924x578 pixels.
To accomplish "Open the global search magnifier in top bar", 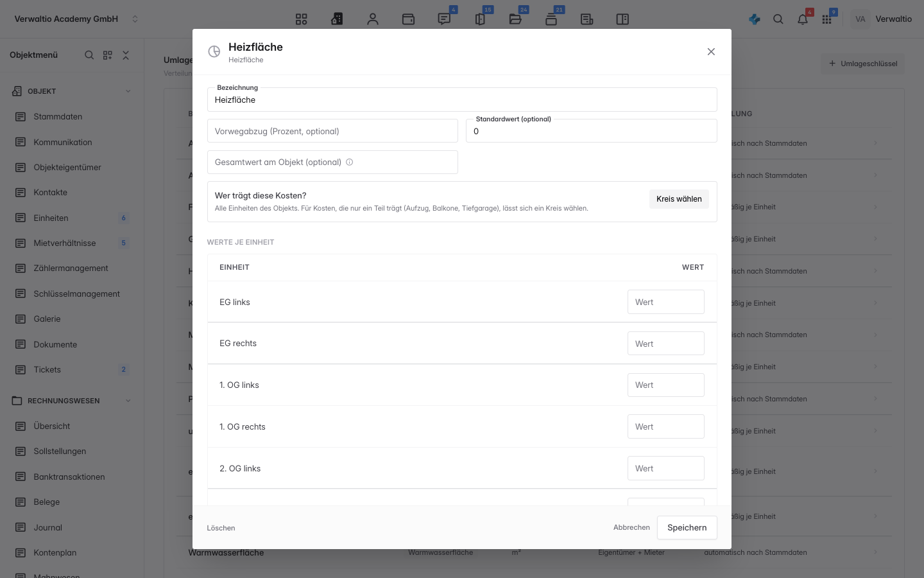I will click(x=778, y=19).
